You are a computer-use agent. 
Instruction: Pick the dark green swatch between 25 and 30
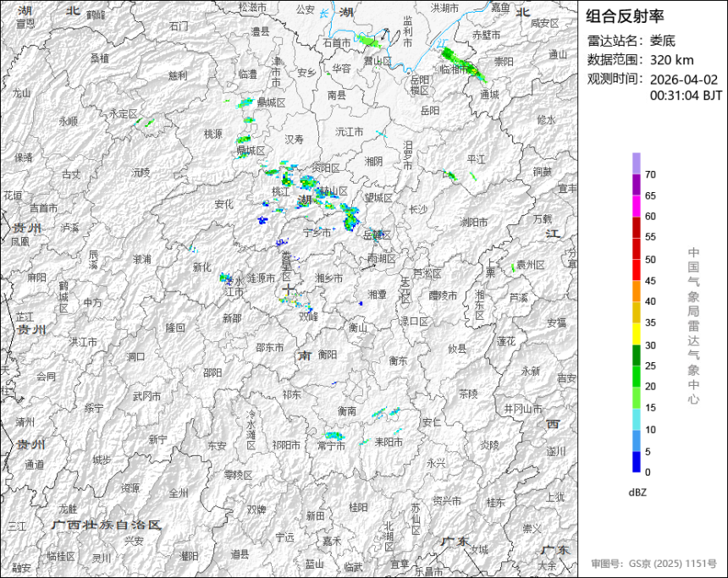tap(637, 355)
